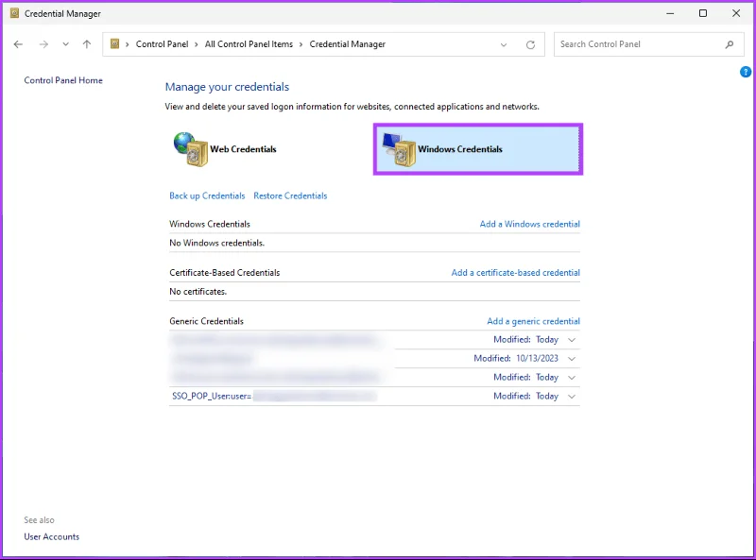Click breadcrumb chevron before Control Panel

tap(128, 44)
